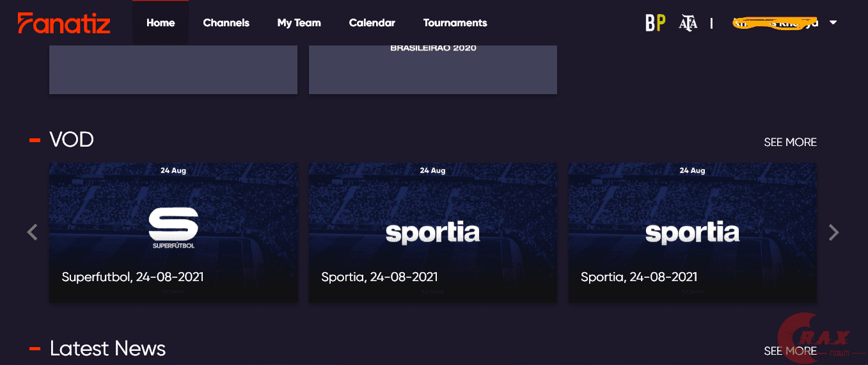
Task: Switch to the Calendar tab
Action: pyautogui.click(x=372, y=23)
